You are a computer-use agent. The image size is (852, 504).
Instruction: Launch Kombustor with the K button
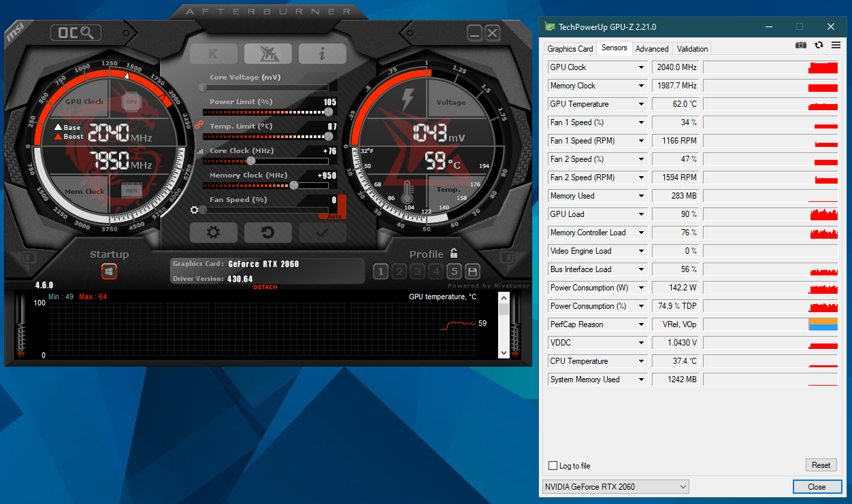pyautogui.click(x=214, y=54)
